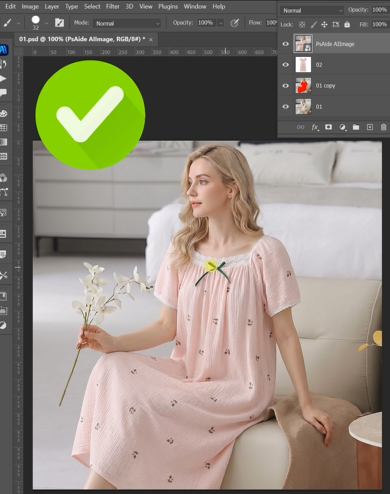Viewport: 390px width, 494px height.
Task: Open the Select menu
Action: click(92, 6)
